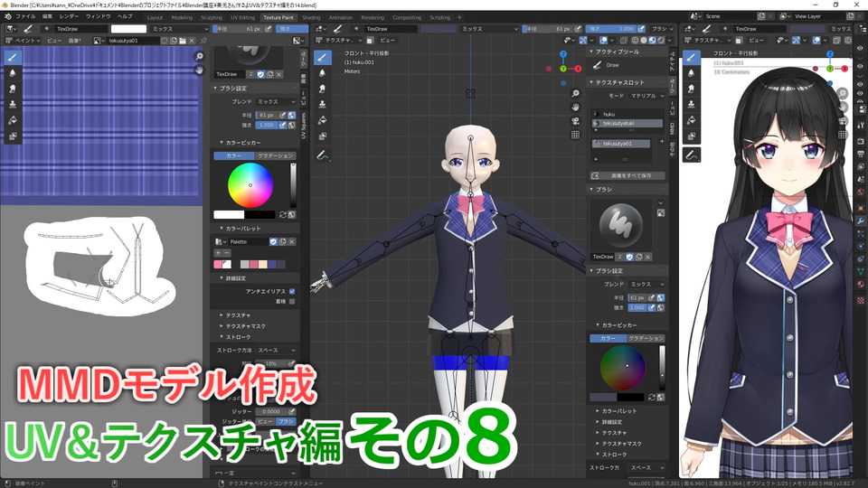
Task: Toggle unified radius globe icon in left brush settings
Action: click(x=292, y=115)
